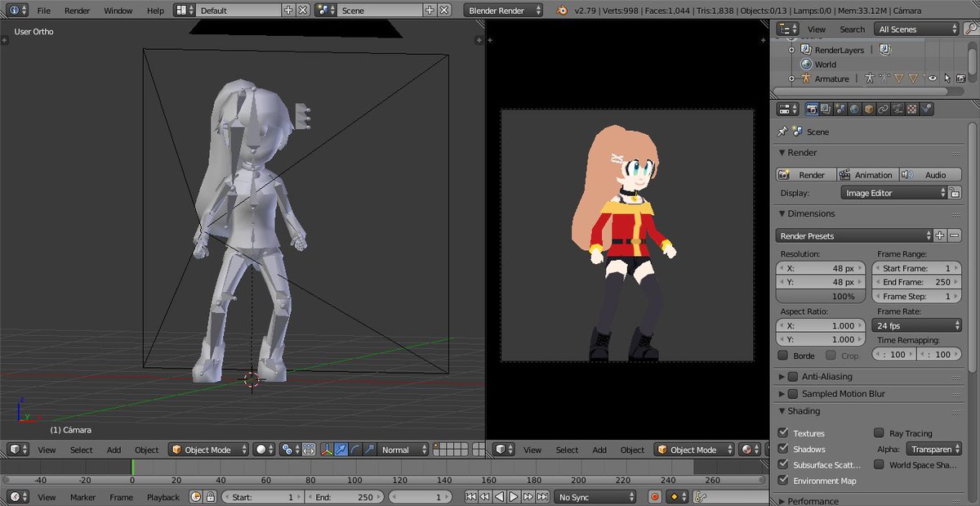Enable the World Space Shading checkbox
This screenshot has width=980, height=506.
pos(879,464)
